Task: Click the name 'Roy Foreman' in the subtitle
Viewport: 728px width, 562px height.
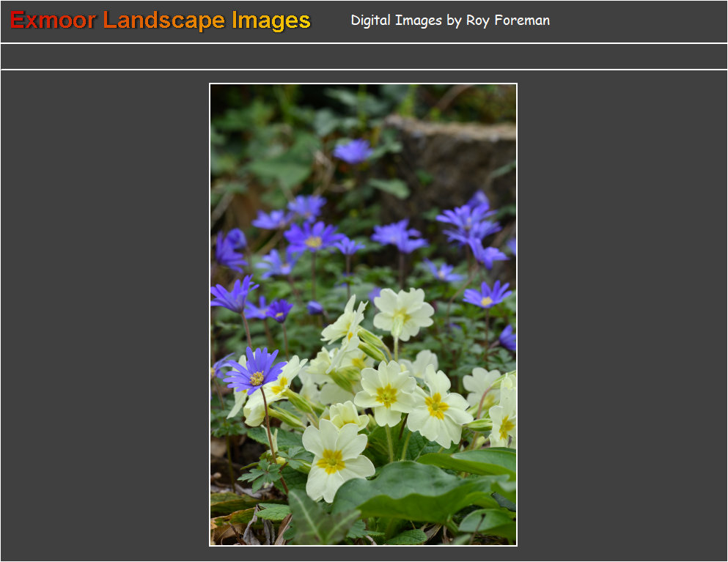Action: 507,21
